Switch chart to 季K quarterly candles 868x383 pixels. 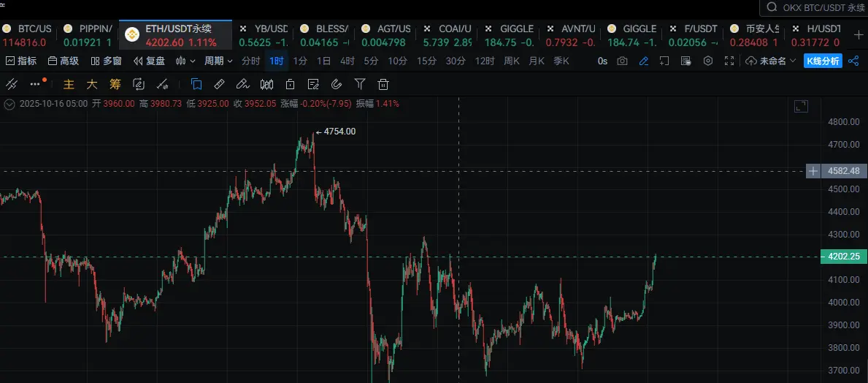(561, 61)
